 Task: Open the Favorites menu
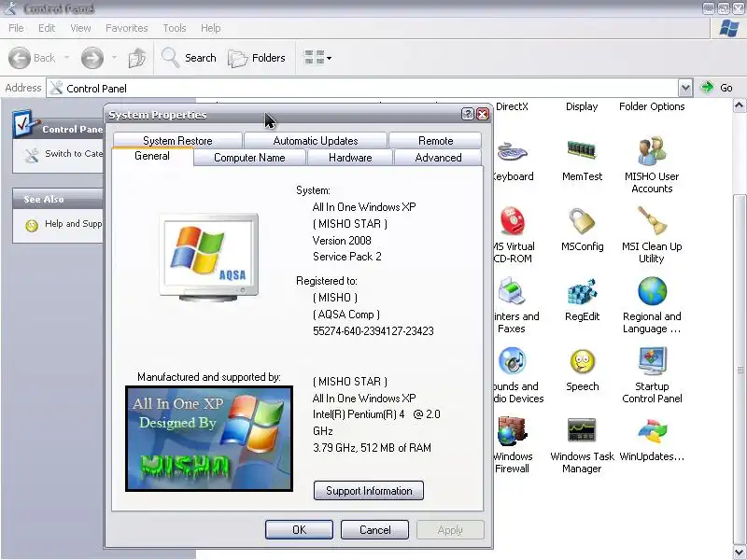[x=127, y=28]
